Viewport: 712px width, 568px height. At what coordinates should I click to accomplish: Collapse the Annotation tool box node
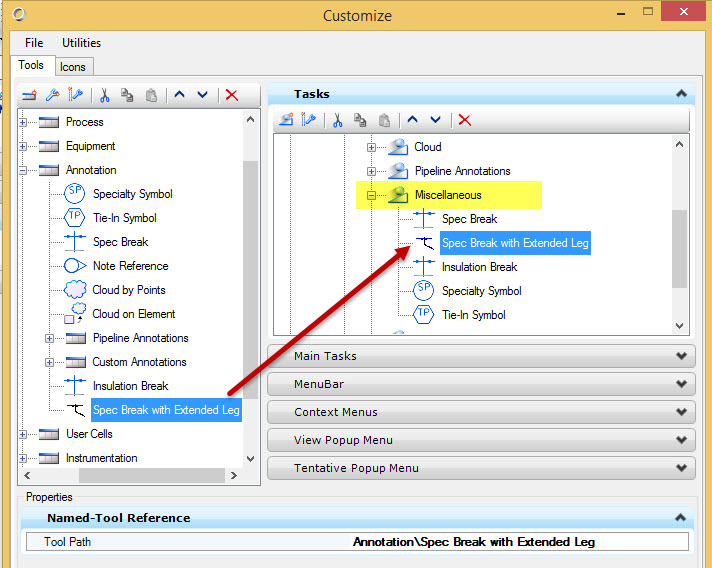pyautogui.click(x=22, y=170)
